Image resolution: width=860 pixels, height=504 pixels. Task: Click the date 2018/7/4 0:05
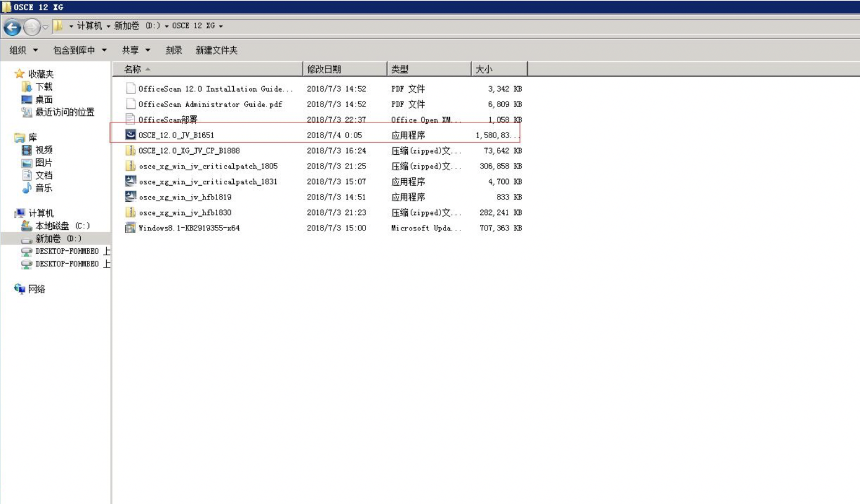tap(334, 135)
